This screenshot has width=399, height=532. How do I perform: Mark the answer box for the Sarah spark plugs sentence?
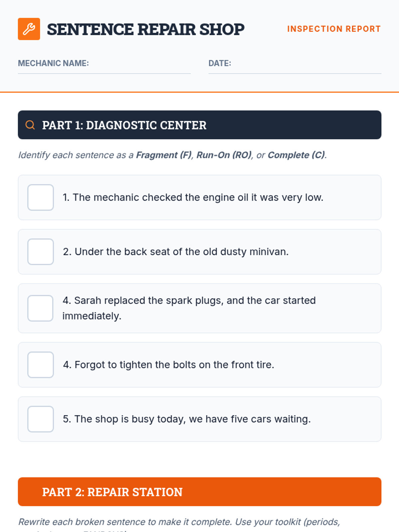click(x=41, y=308)
